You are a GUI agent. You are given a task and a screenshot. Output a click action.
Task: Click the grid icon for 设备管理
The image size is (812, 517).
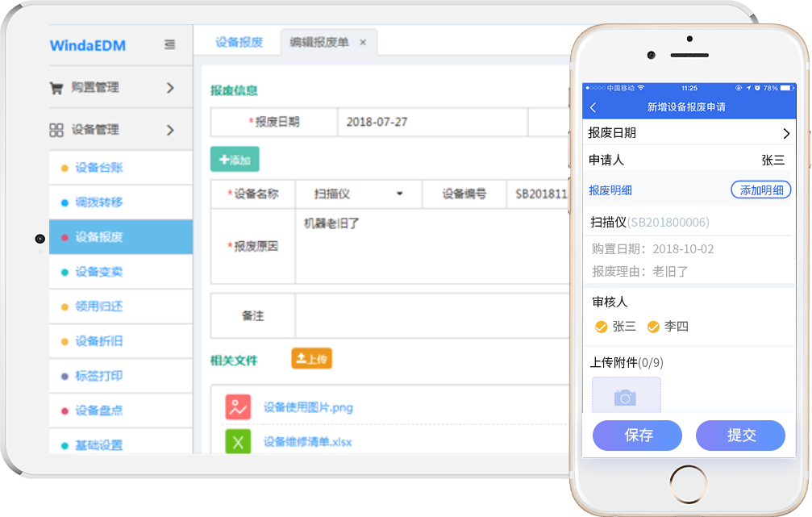pos(56,130)
